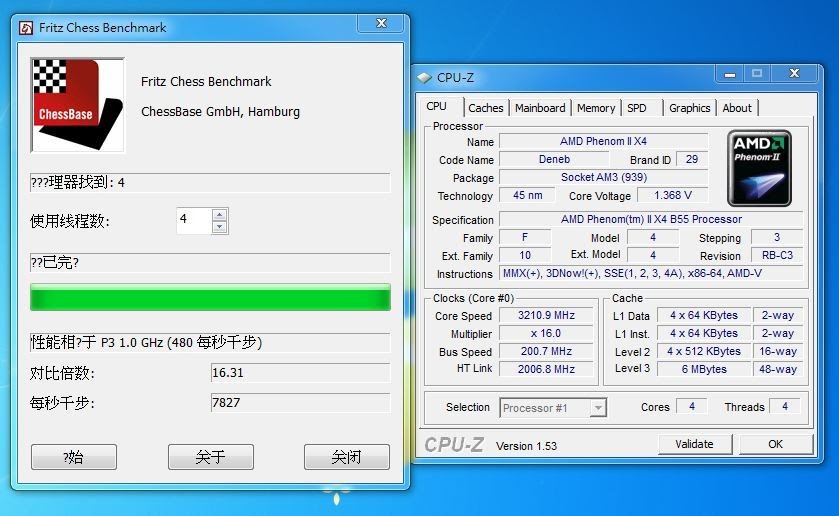Open Processor #1 selection dropdown

point(553,408)
